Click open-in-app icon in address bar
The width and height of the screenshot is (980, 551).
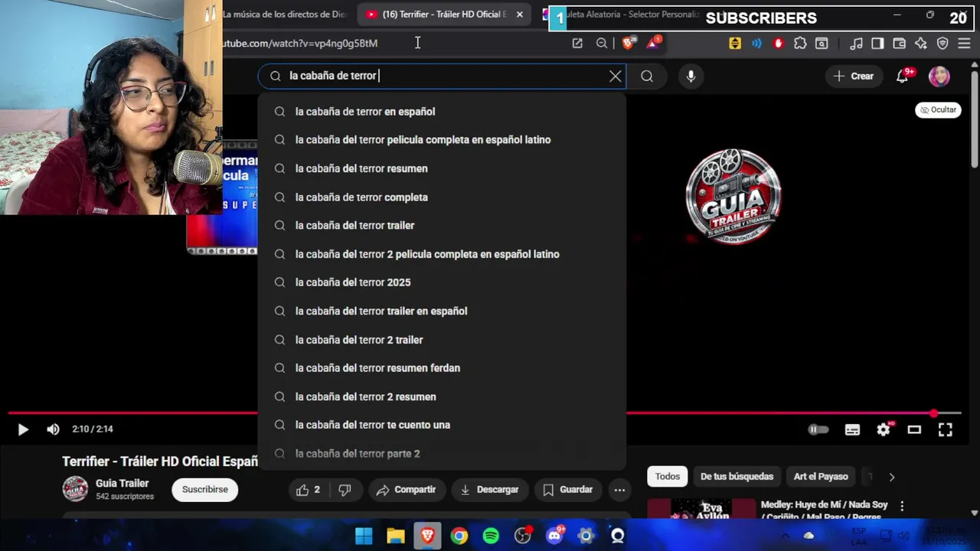pos(577,44)
